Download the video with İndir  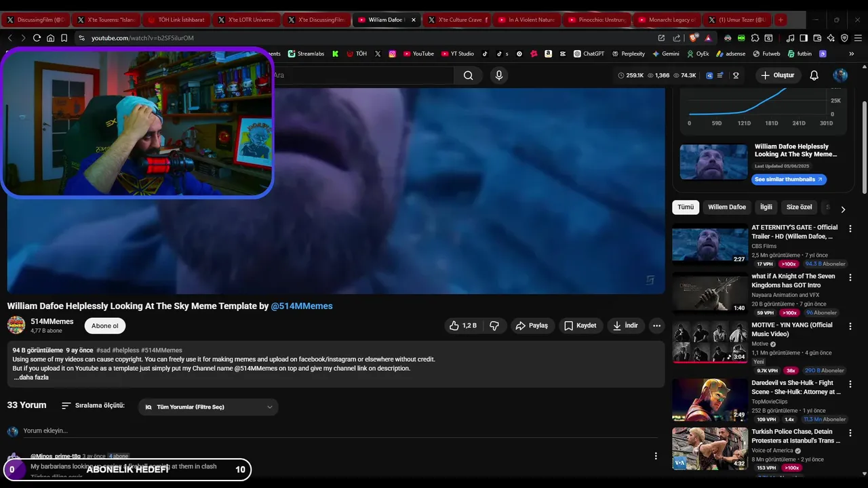[x=625, y=325]
